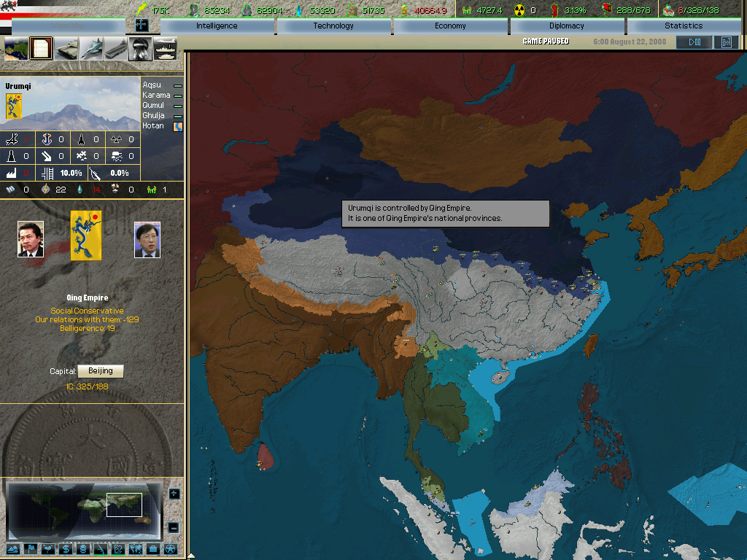747x560 pixels.
Task: Select economic map mode dollar icon
Action: pos(65,548)
